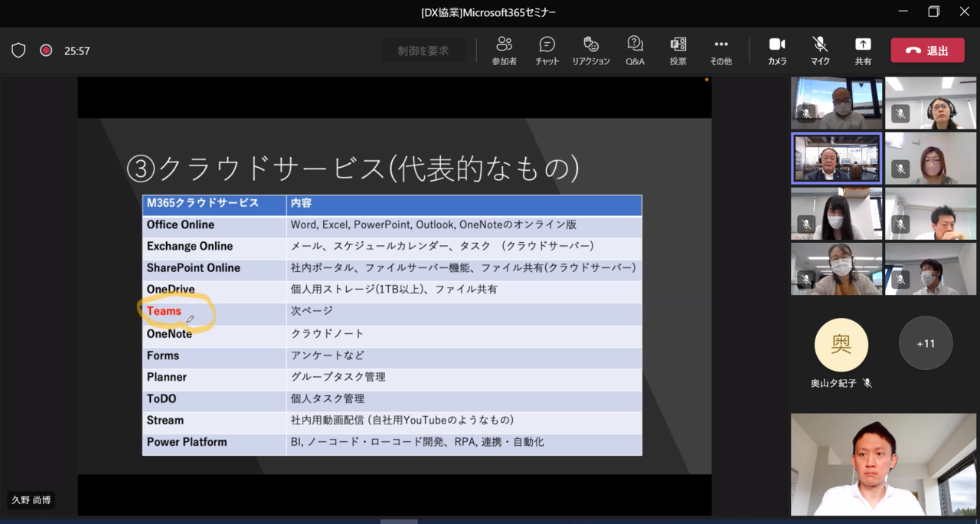Click the window title [DX協業]Microsoft365セミナー
This screenshot has height=524, width=980.
tap(488, 12)
